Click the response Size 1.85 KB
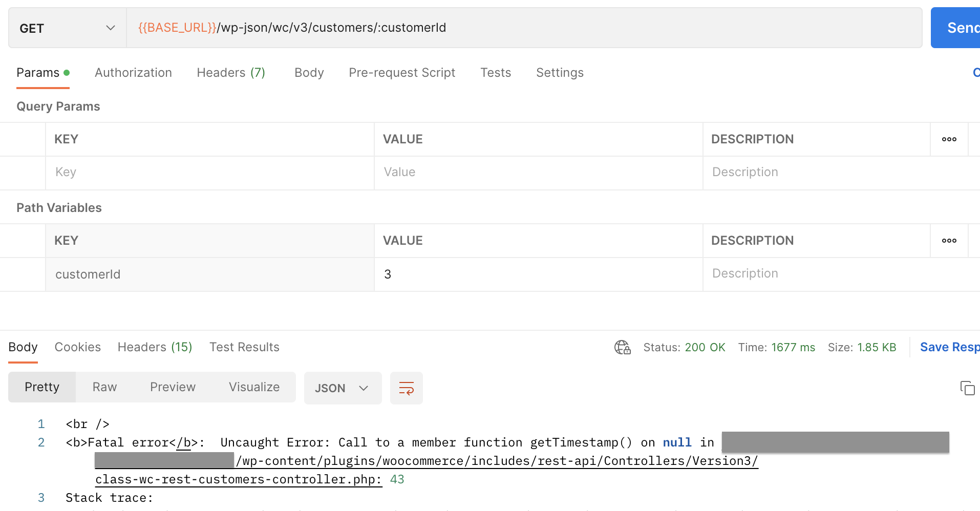This screenshot has width=980, height=511. click(x=862, y=348)
